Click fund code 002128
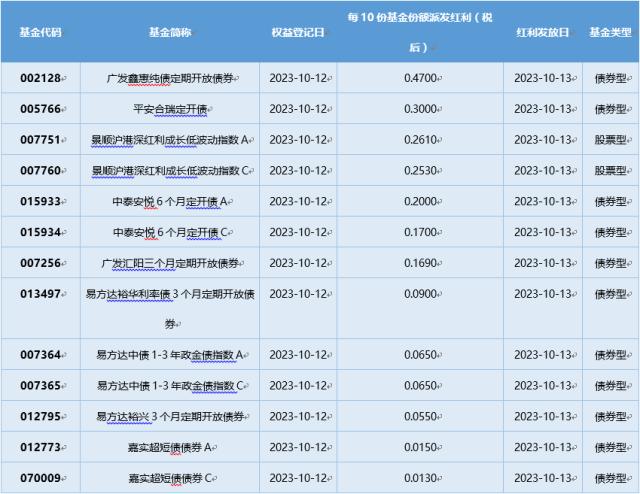 click(x=40, y=78)
